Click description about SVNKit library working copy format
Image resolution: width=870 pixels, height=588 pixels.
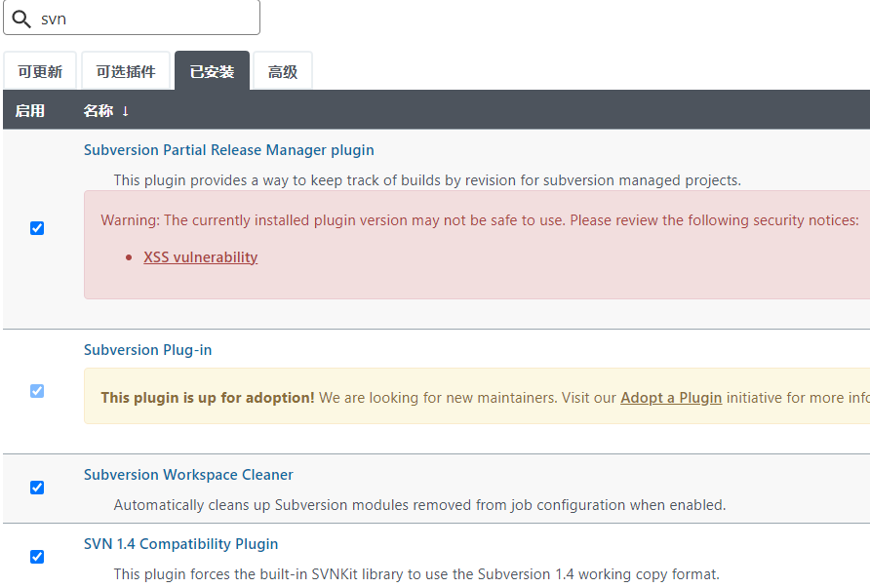tap(416, 574)
